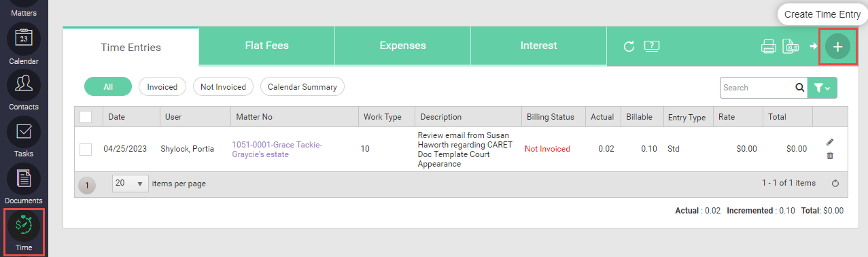Edit the time entry with pencil icon
Screen dimensions: 868x257
[x=830, y=142]
